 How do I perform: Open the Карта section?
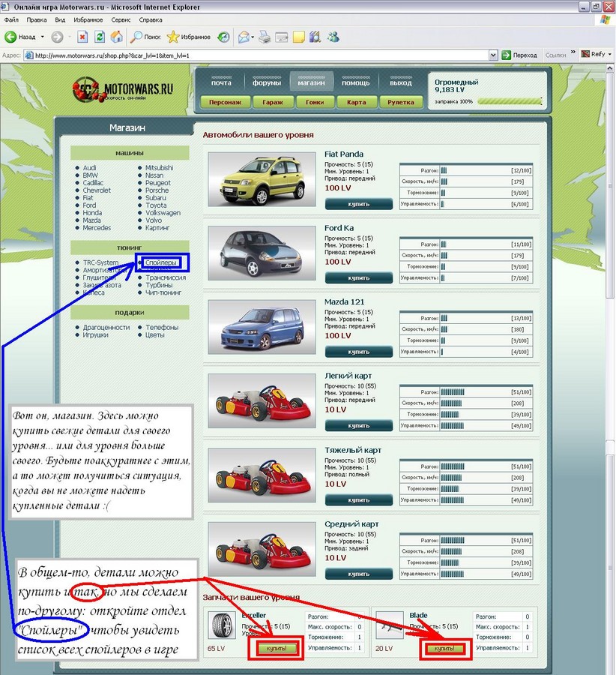click(357, 103)
